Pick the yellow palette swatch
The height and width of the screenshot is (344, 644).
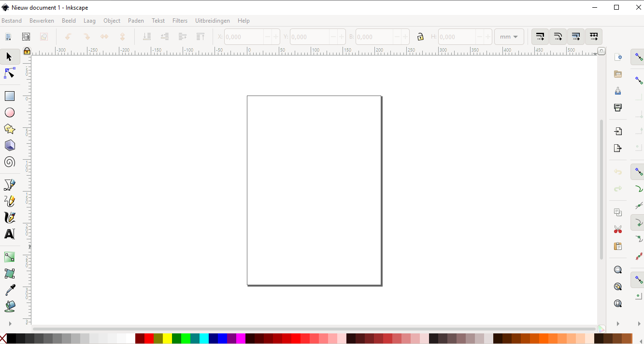coord(167,338)
